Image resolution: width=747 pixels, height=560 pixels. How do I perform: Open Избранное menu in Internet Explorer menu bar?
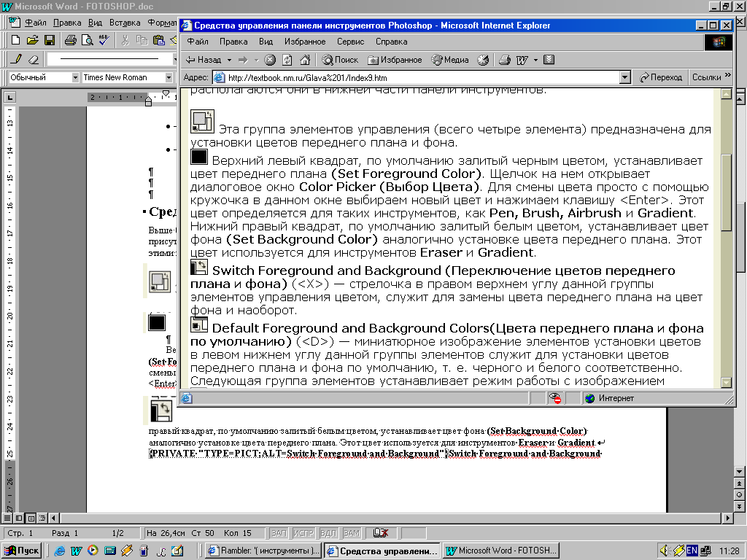click(305, 42)
